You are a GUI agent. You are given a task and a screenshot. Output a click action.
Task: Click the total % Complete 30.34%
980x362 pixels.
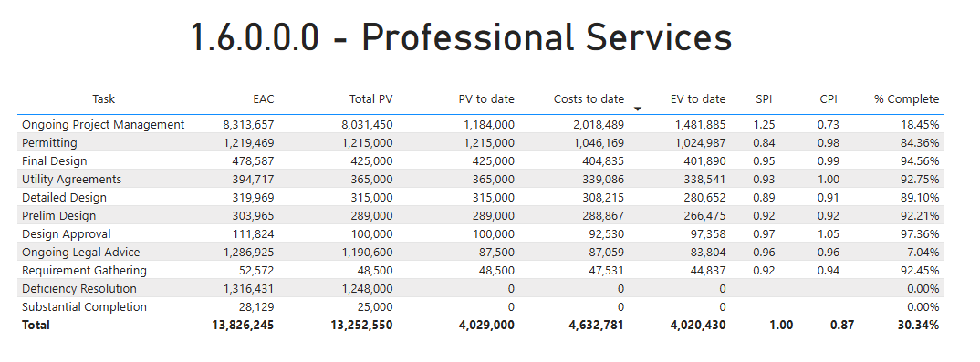918,326
